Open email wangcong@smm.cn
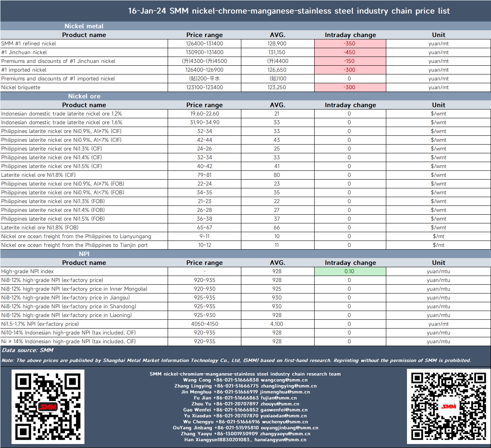Screen dimensions: 491x448 284,380
